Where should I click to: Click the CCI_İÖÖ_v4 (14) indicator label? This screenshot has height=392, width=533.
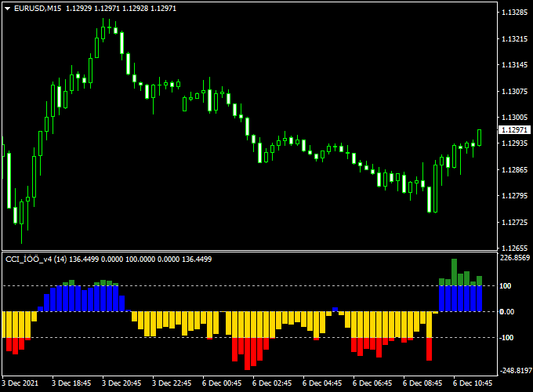(x=36, y=260)
